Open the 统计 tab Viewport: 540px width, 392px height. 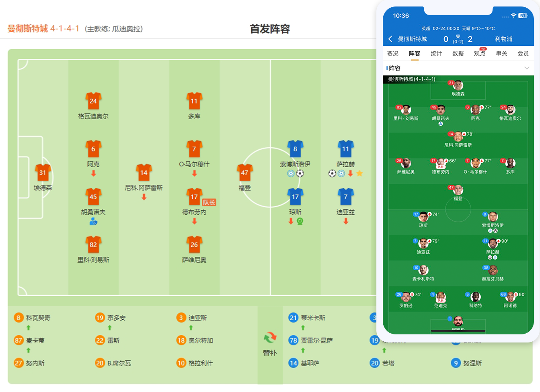click(436, 54)
